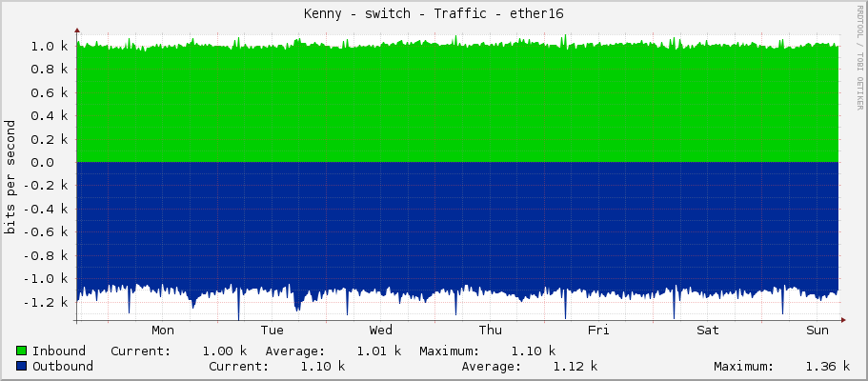Click the vertical 'bits per second' axis label

pos(10,177)
